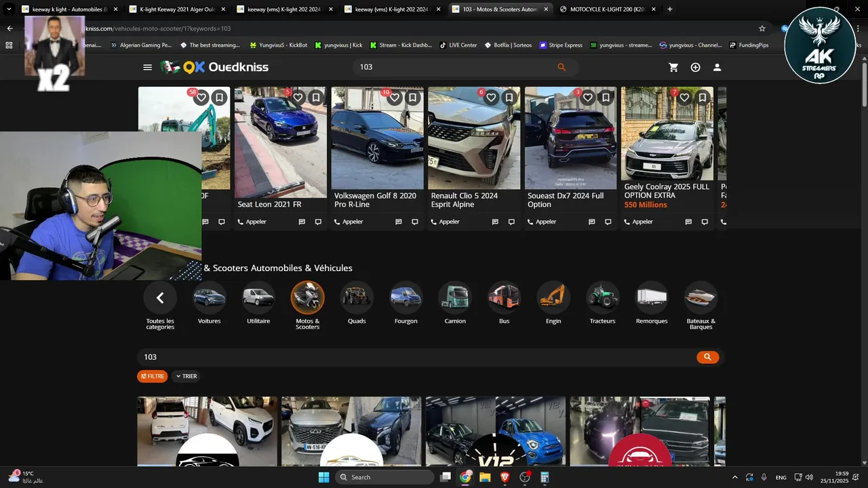Open the Stripe Express bookmark
This screenshot has width=868, height=488.
[x=561, y=45]
